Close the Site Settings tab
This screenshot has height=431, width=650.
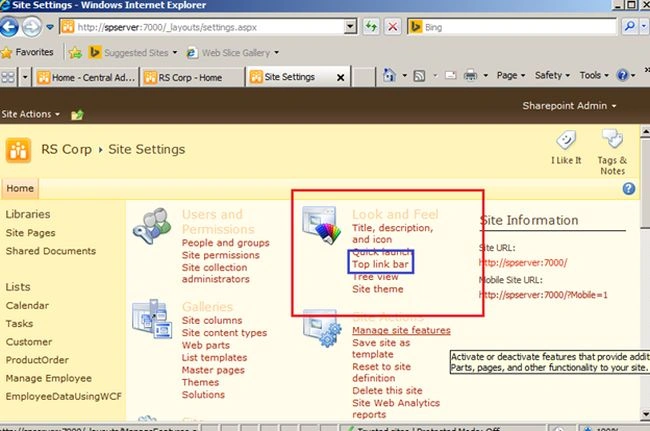click(340, 77)
